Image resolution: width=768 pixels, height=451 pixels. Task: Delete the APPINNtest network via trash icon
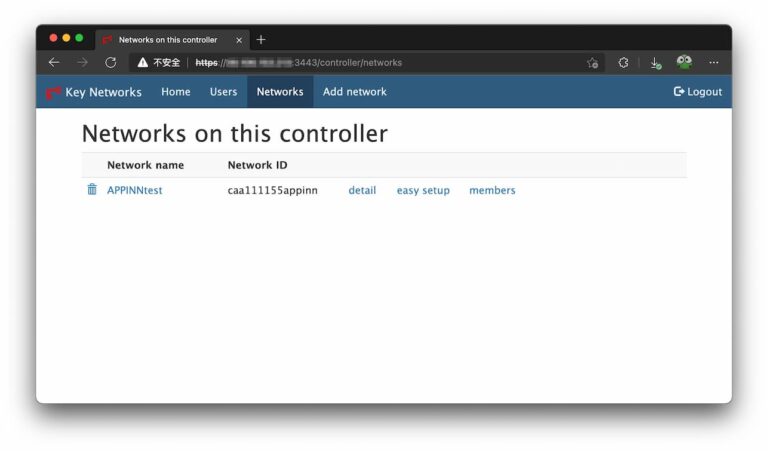[92, 190]
